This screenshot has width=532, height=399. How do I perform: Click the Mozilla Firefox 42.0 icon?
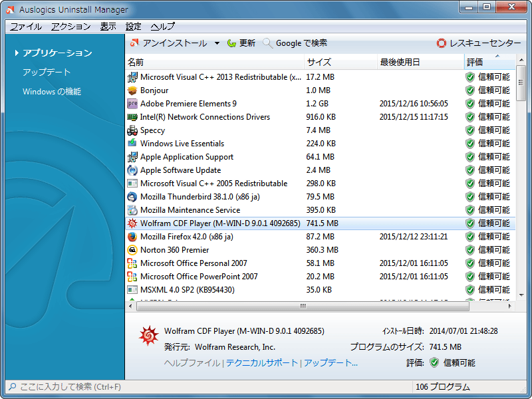coord(132,237)
